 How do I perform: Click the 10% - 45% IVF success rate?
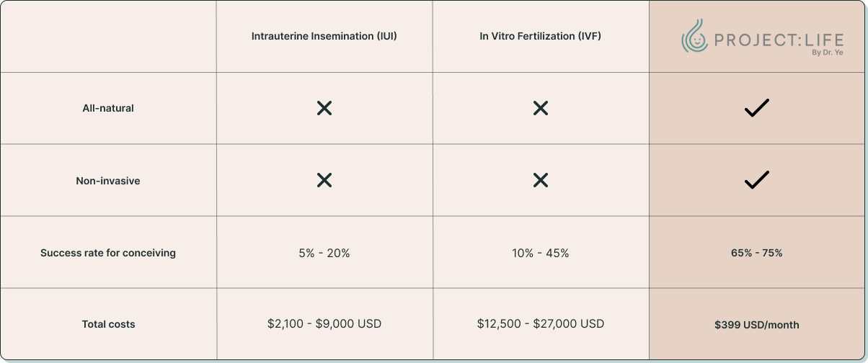[x=541, y=253]
